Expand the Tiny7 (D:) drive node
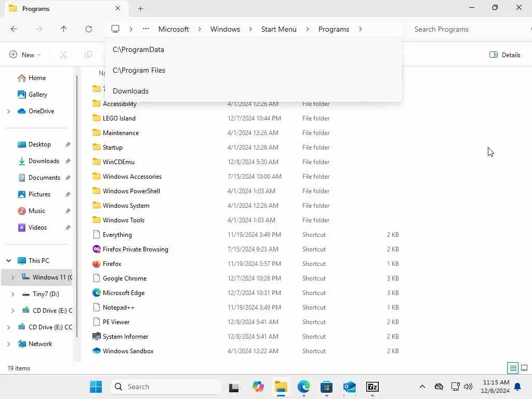This screenshot has width=532, height=399. tap(12, 294)
